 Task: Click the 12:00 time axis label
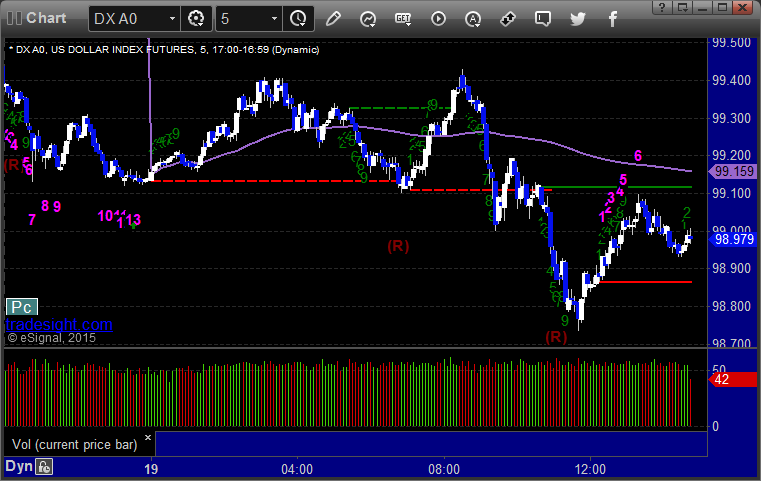coord(590,469)
